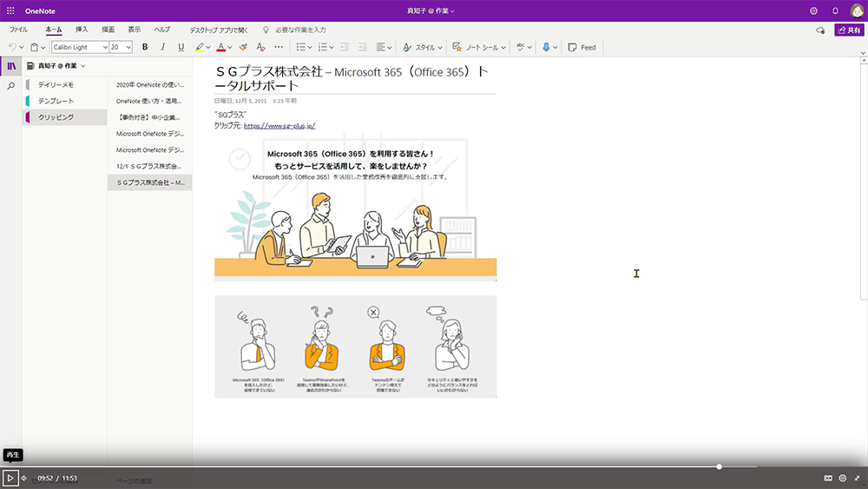Viewport: 868px width, 489px height.
Task: Open the search magnifier in the sidebar
Action: [x=10, y=86]
